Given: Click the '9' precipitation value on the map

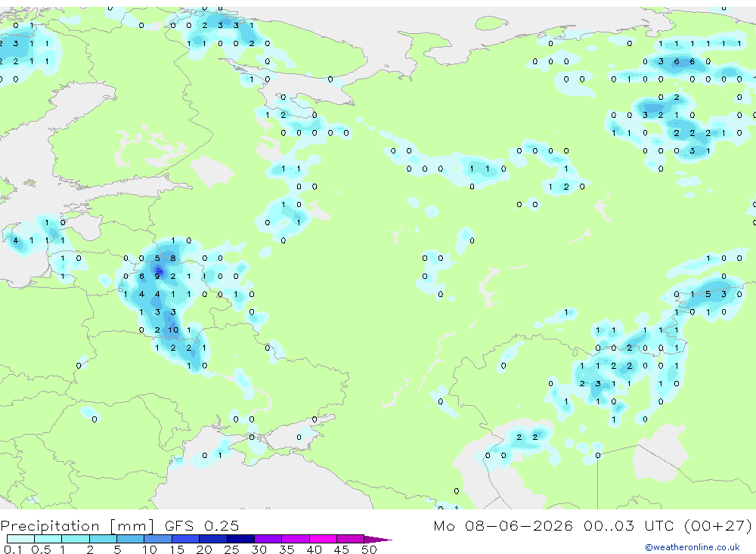Looking at the screenshot, I should (x=157, y=277).
